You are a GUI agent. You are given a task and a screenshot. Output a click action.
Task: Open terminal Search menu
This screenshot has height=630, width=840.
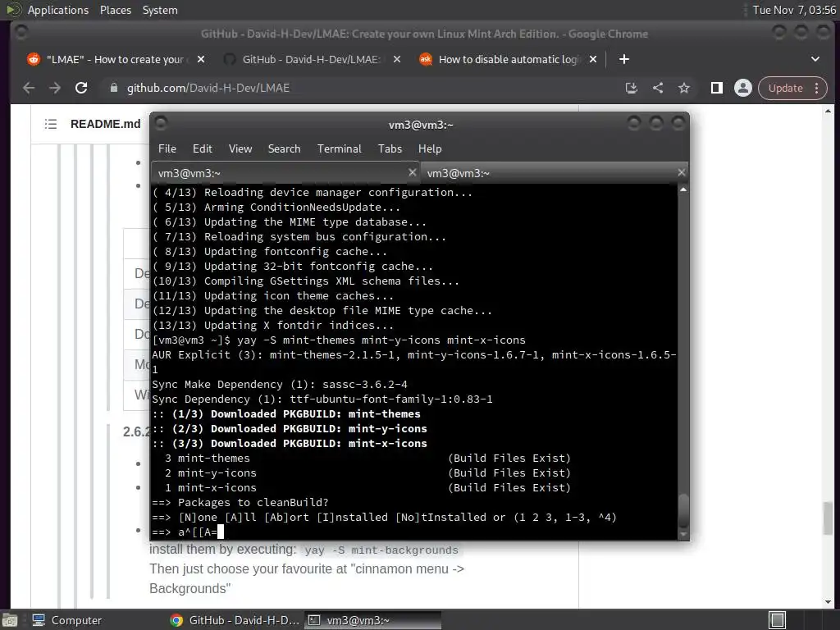(285, 149)
